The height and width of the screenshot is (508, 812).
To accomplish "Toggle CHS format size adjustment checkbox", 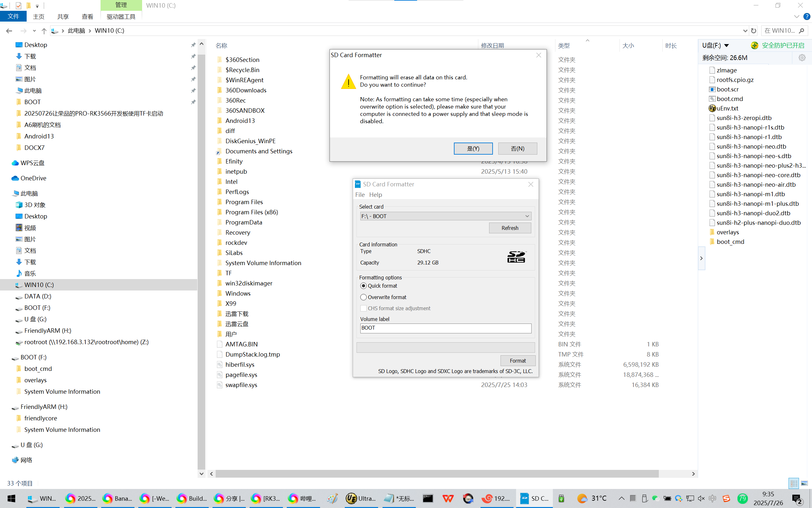I will 363,308.
